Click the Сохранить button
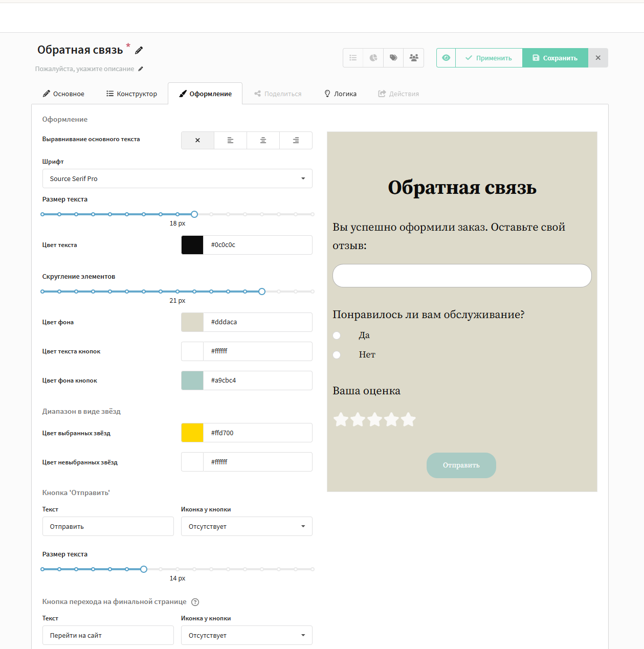Viewport: 644px width, 649px height. [555, 58]
